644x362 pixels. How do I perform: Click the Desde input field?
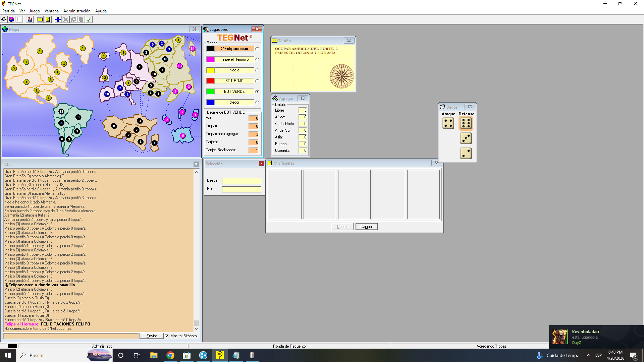241,181
